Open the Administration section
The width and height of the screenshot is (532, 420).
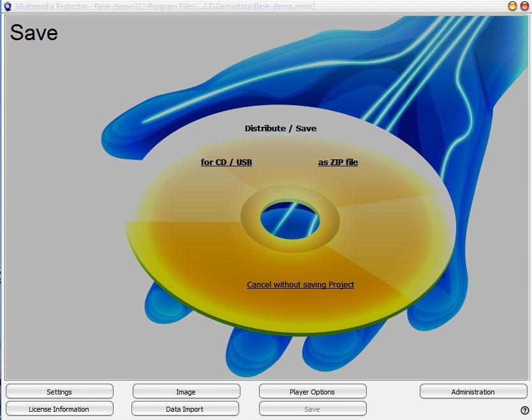473,391
